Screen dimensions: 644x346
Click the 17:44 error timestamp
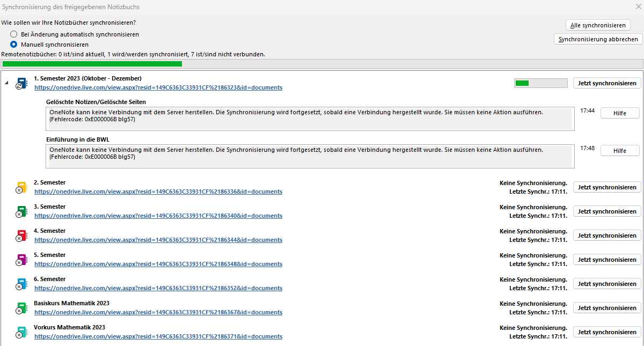coord(587,111)
